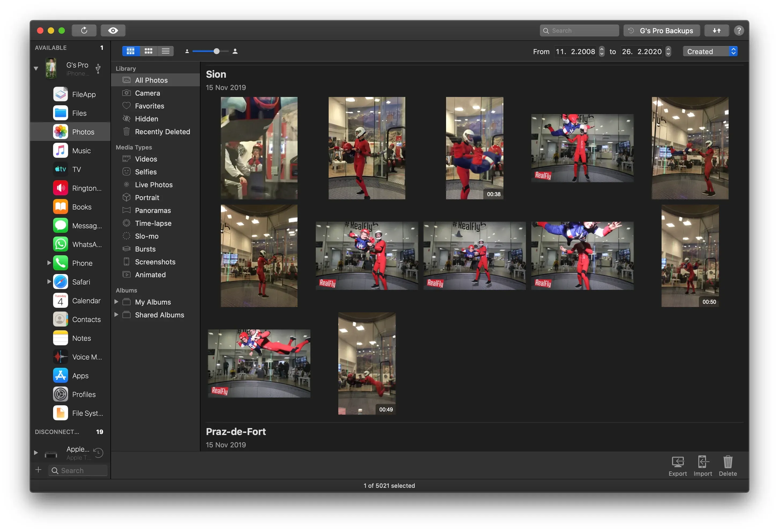779x532 pixels.
Task: Select the All Photos library item
Action: 151,80
